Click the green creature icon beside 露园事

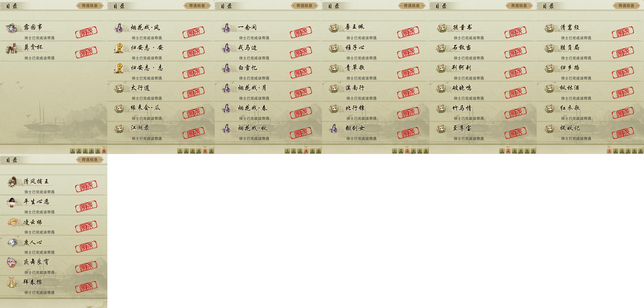12,28
